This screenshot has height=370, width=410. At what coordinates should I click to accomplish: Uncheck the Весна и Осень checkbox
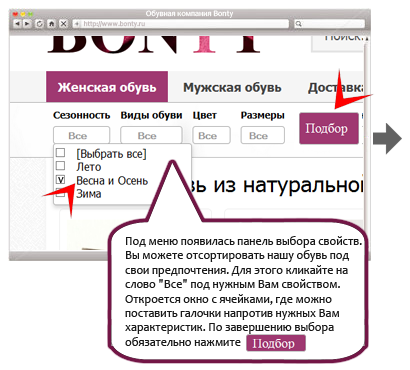60,180
